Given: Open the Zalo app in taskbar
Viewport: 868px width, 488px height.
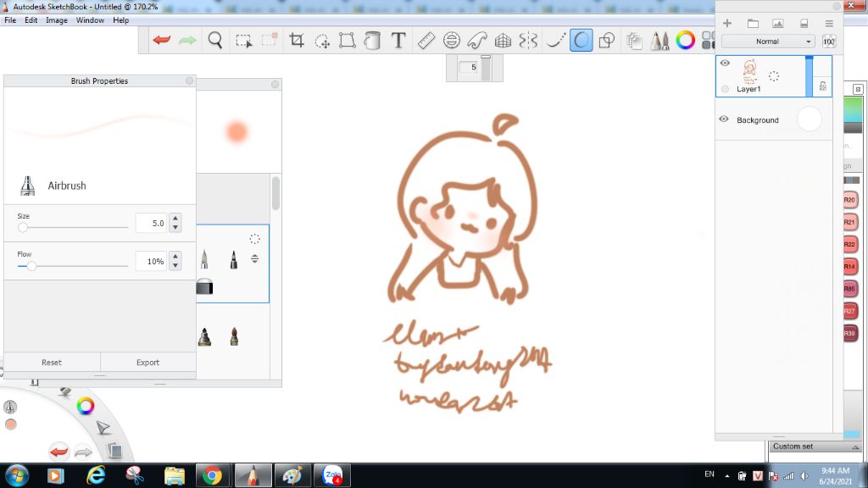Looking at the screenshot, I should [332, 475].
